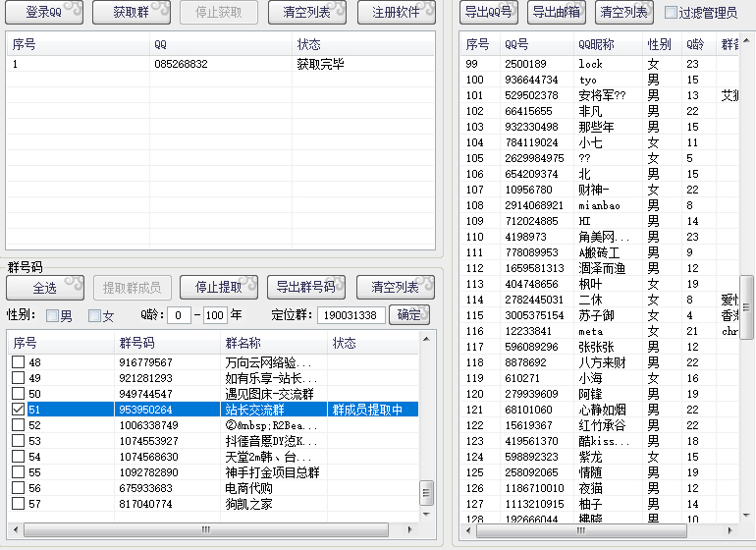Select group 神手打金项目总群
756x550 pixels.
click(x=272, y=472)
